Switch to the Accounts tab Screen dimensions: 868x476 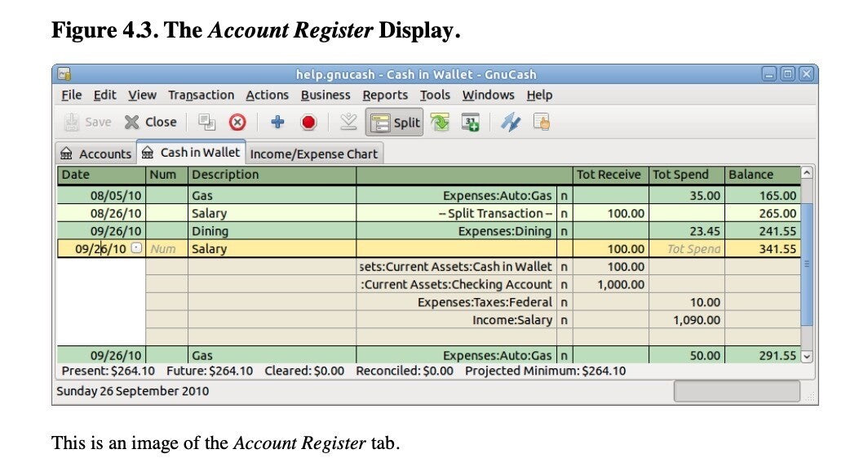click(98, 153)
